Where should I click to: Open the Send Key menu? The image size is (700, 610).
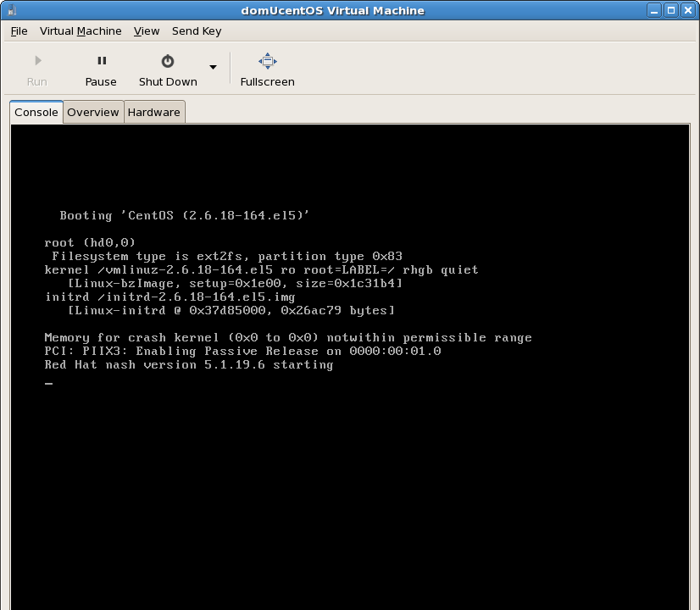pyautogui.click(x=197, y=30)
